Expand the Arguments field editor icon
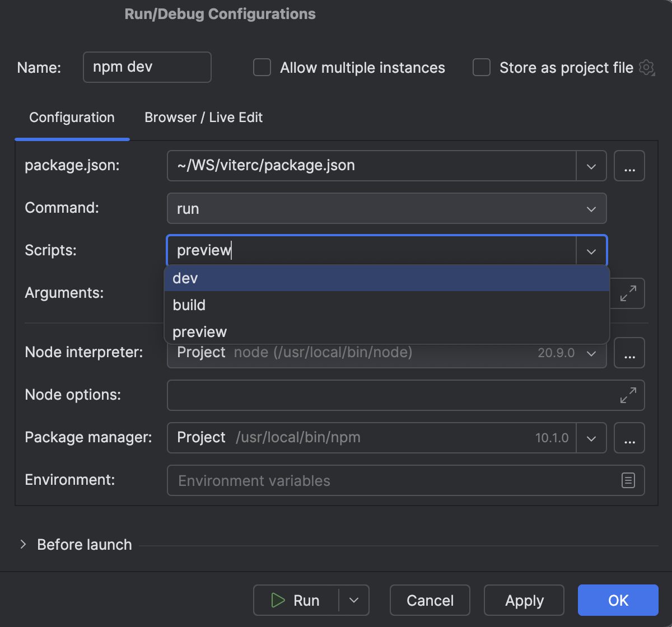Screen dimensions: 672x627 tap(628, 293)
